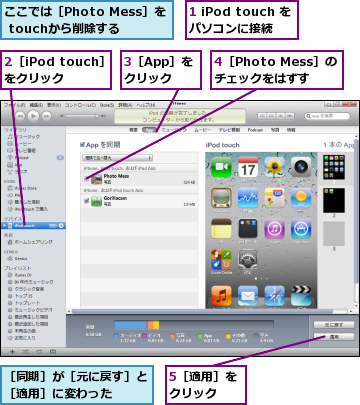
Task: Toggle the App を同期 checkbox
Action: 82,145
